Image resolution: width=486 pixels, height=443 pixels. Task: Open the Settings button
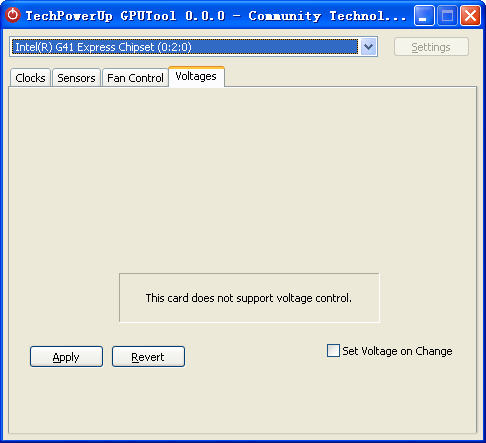(431, 47)
